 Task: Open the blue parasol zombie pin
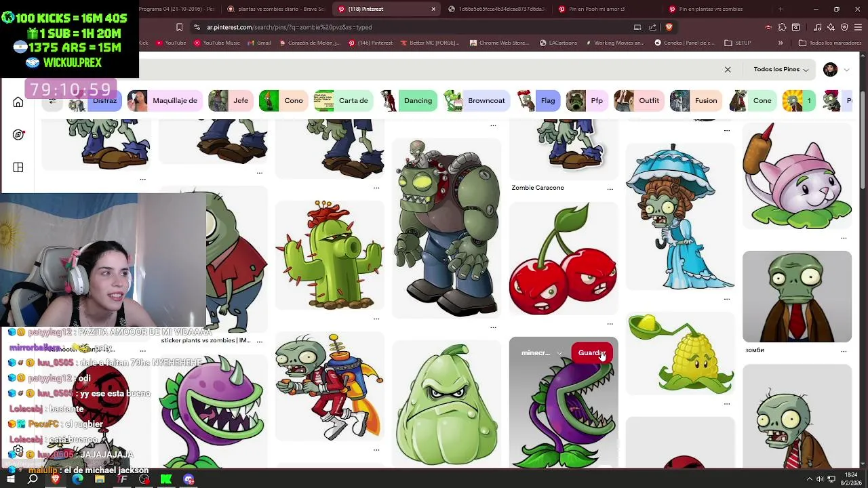[x=680, y=216]
